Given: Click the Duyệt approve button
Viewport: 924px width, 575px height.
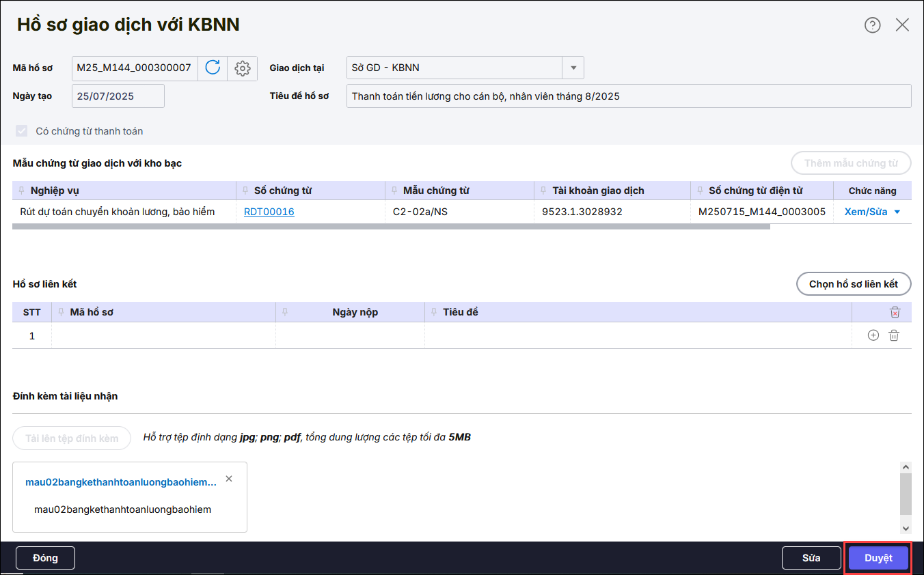Looking at the screenshot, I should point(878,558).
